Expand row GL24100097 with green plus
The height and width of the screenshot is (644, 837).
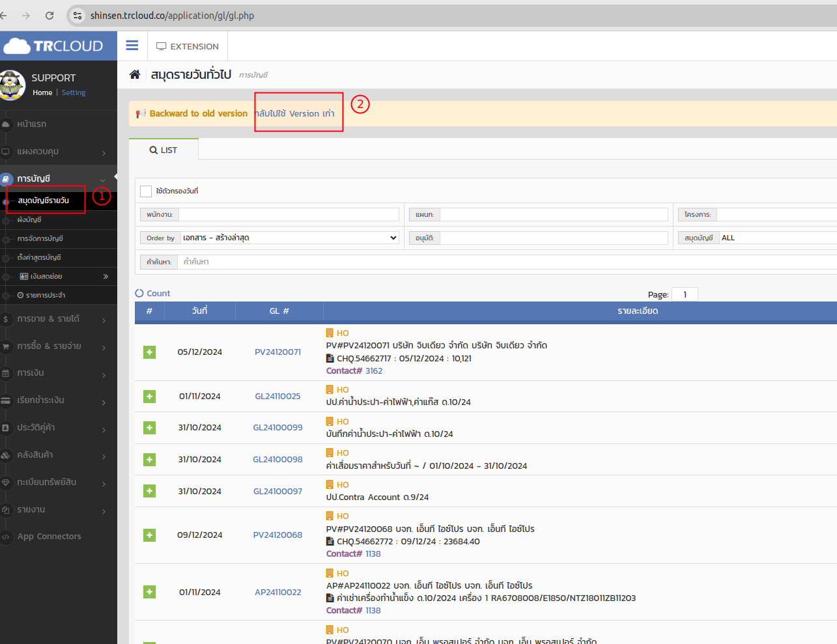click(x=150, y=491)
